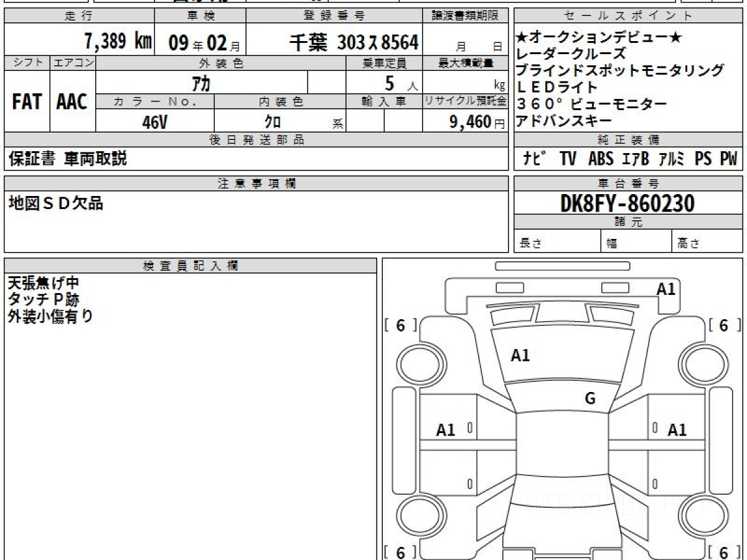The width and height of the screenshot is (747, 560).
Task: Click the 注意事項欄 header
Action: pyautogui.click(x=256, y=184)
